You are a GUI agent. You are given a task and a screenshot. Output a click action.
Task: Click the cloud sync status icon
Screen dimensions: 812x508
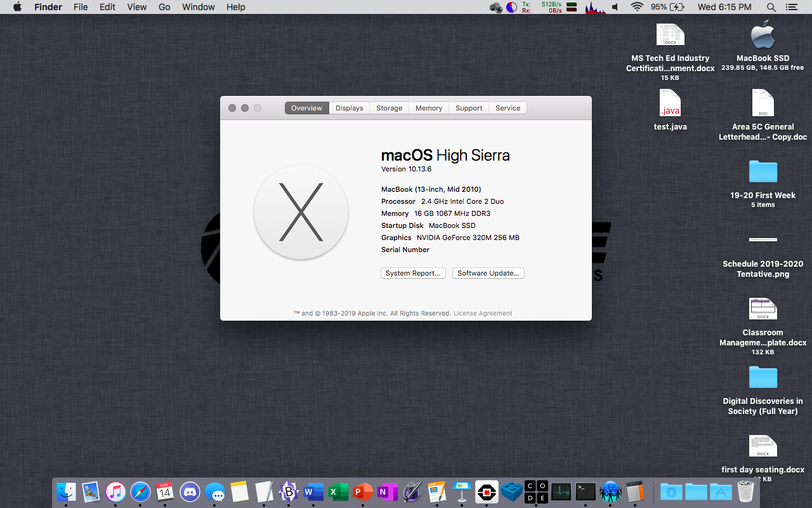496,7
